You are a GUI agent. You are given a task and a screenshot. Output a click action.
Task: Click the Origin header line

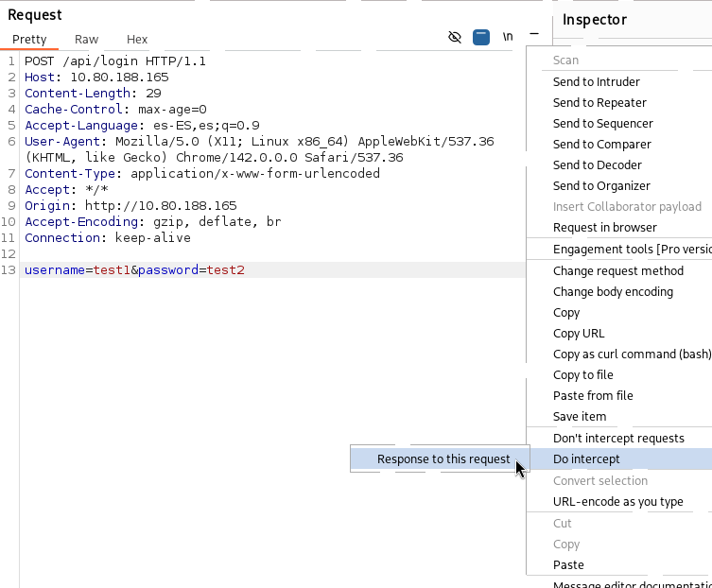(130, 206)
